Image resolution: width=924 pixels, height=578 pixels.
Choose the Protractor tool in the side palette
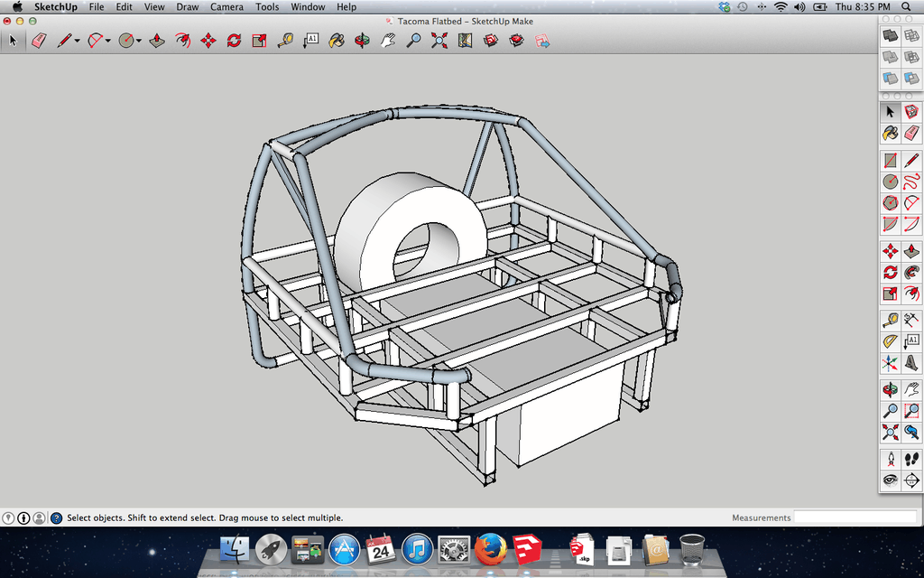891,341
